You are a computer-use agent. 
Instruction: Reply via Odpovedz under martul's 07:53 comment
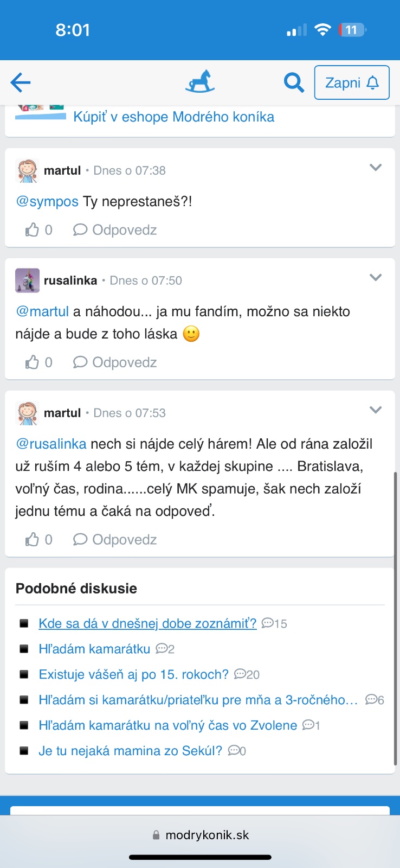[x=115, y=540]
